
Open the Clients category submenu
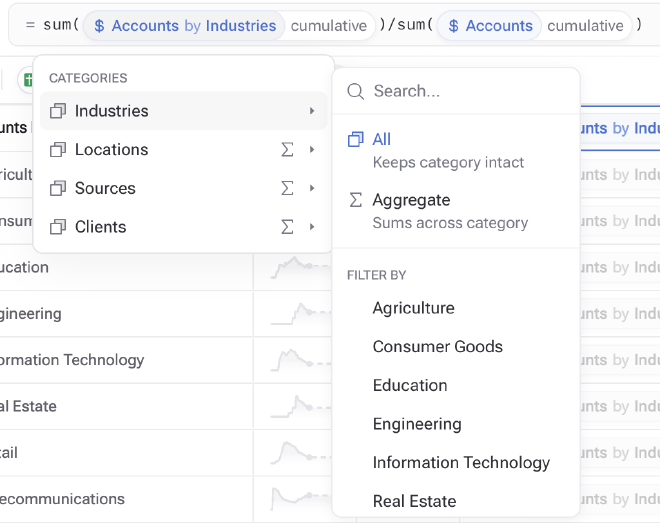183,227
